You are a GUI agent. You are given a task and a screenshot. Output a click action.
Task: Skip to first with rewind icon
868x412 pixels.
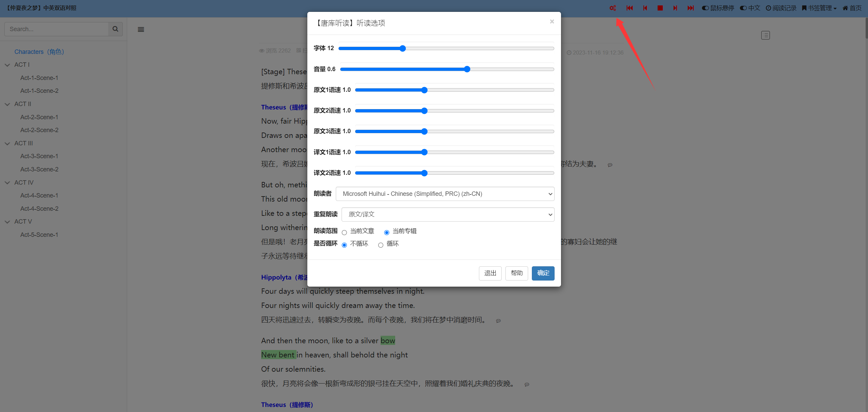click(x=630, y=8)
